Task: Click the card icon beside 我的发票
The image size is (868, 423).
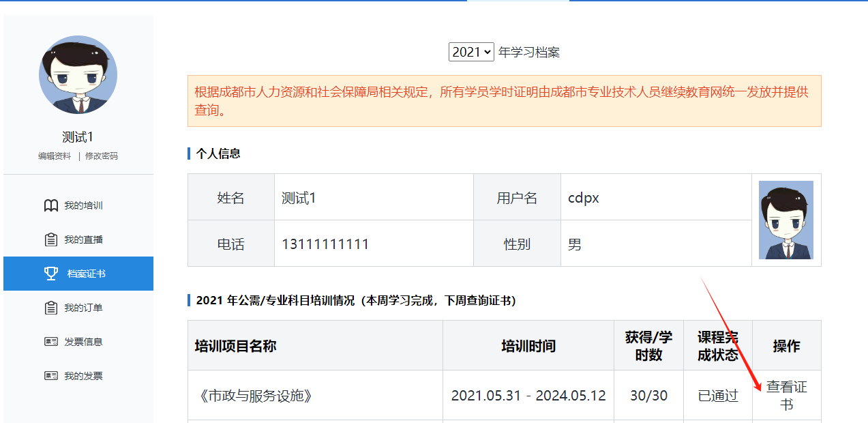Action: pyautogui.click(x=50, y=376)
